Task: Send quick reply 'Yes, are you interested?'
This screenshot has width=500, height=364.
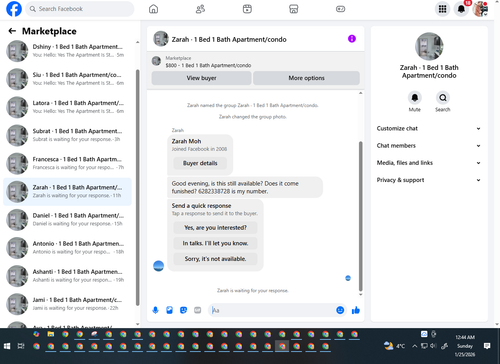Action: (x=215, y=228)
